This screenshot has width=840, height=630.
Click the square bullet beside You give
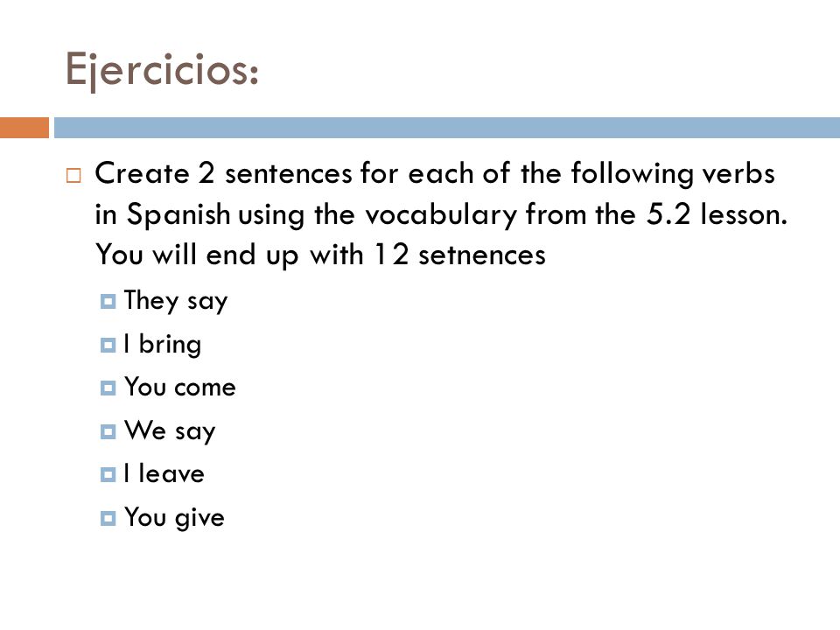point(108,518)
